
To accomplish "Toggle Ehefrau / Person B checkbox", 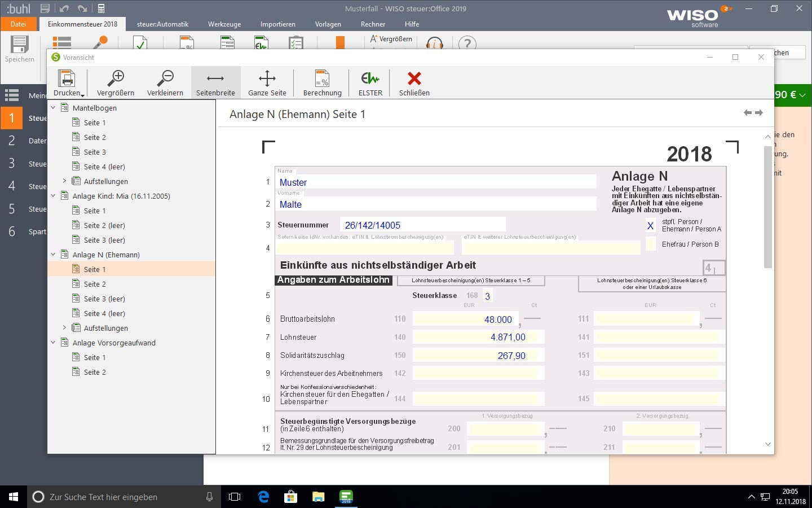I will 650,244.
